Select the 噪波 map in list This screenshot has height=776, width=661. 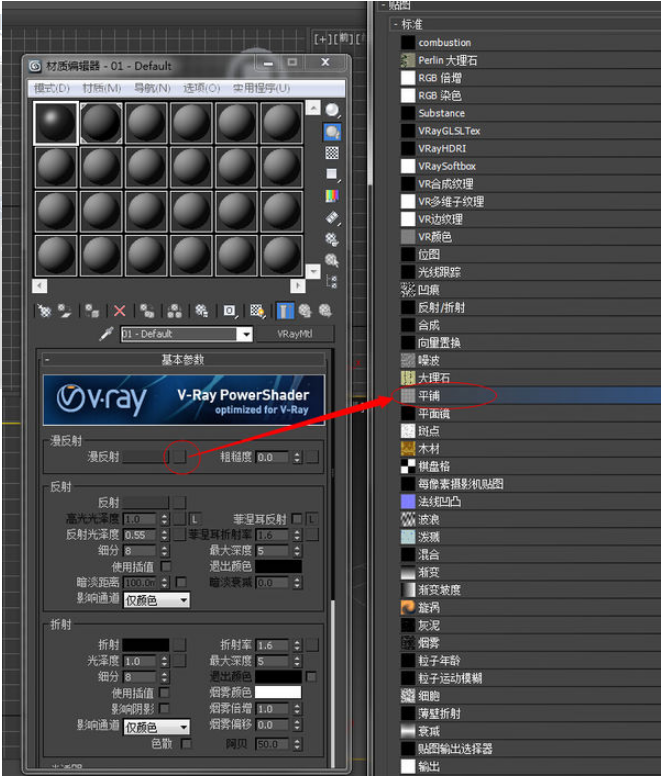(530, 360)
